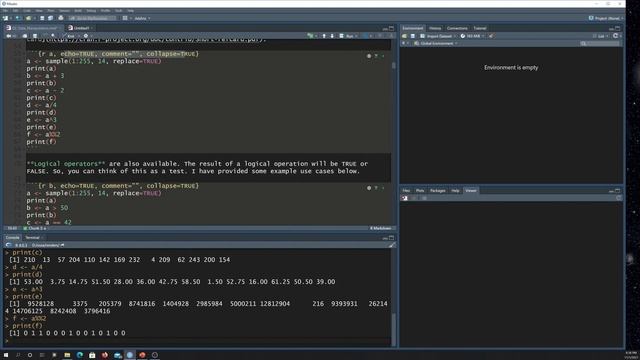
Task: Open the Tutorial tab
Action: point(480,28)
